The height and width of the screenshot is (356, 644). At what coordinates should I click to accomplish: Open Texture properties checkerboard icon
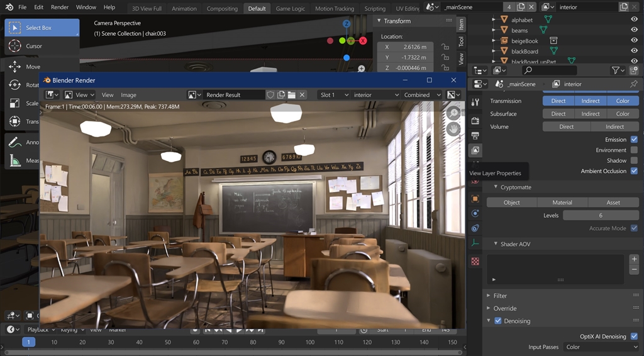pyautogui.click(x=475, y=260)
